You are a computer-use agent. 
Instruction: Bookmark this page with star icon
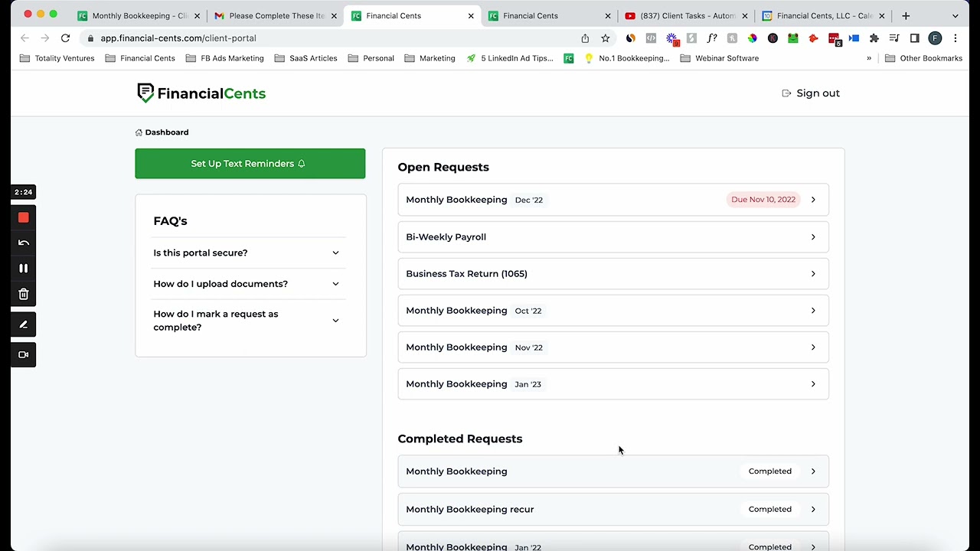(605, 38)
